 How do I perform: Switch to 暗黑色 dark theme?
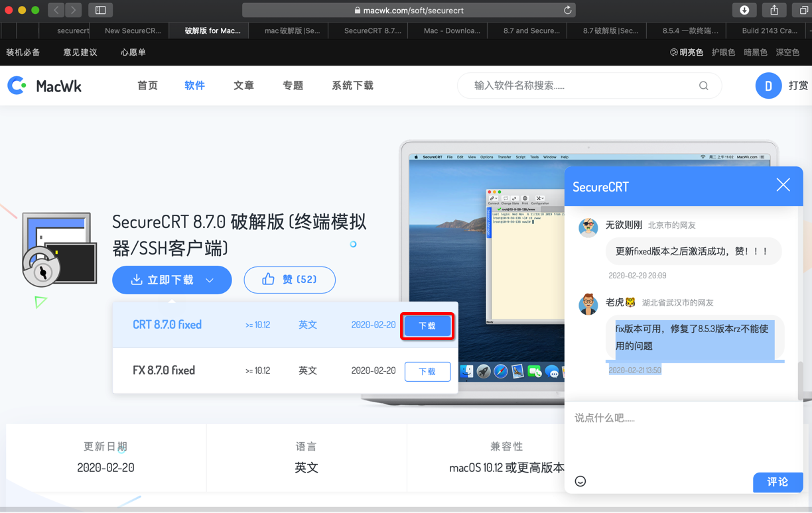(755, 52)
